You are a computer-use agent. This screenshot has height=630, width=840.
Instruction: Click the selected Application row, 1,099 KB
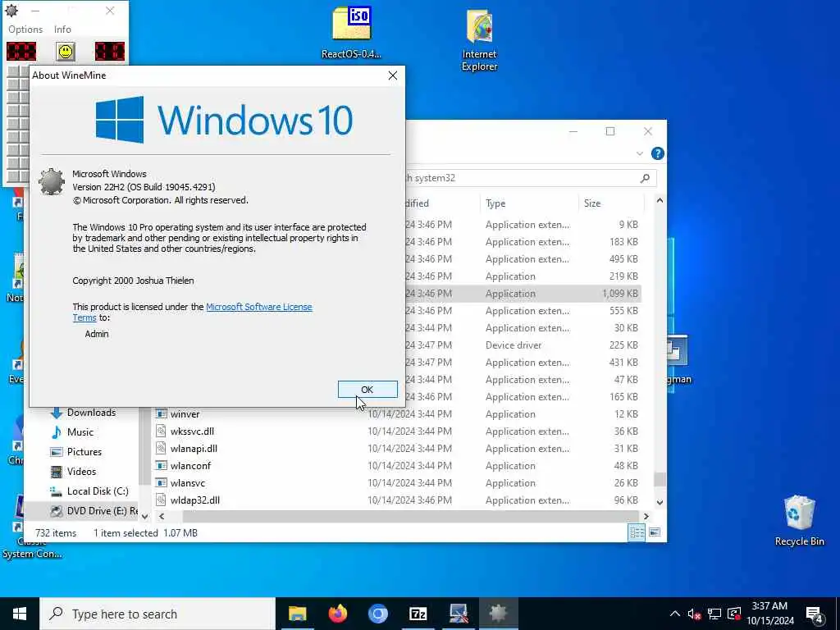523,294
